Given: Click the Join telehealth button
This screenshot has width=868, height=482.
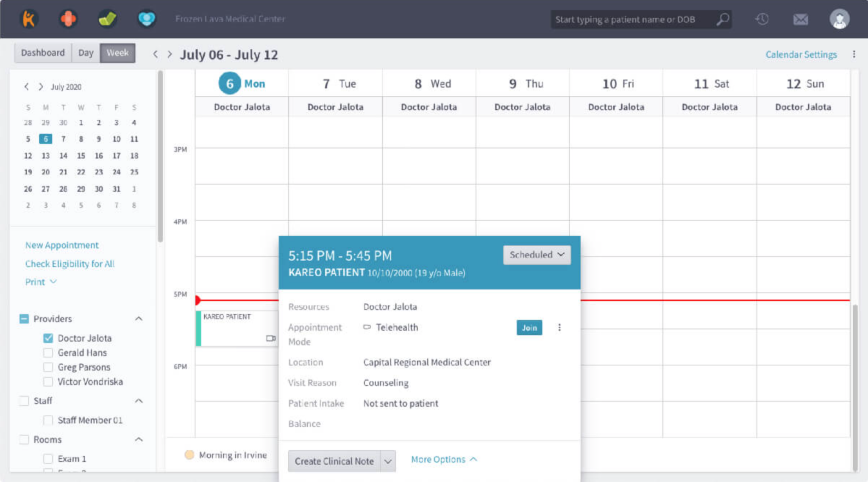Looking at the screenshot, I should pyautogui.click(x=529, y=327).
